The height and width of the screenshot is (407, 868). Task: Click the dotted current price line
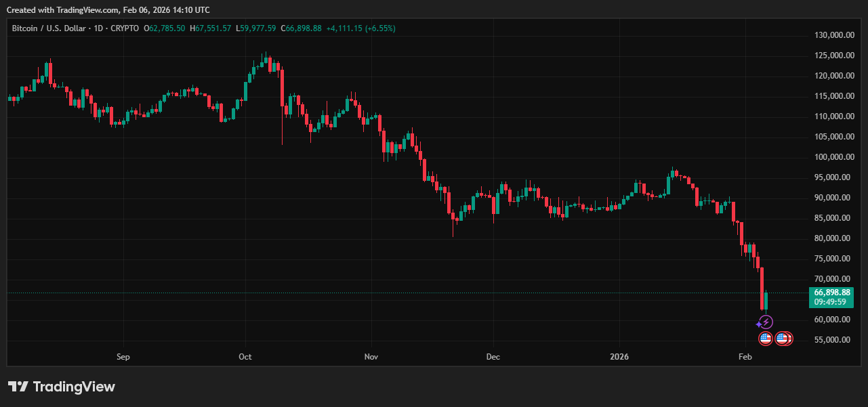tap(407, 293)
